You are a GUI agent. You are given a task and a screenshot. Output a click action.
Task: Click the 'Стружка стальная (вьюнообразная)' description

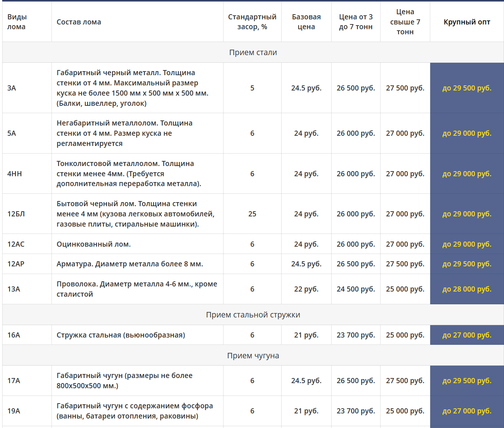tap(121, 335)
